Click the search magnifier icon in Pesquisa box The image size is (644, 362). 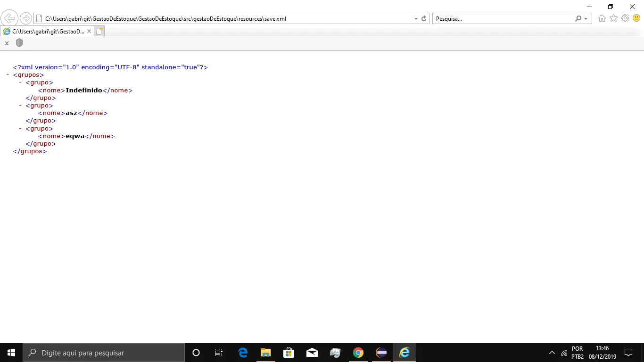pyautogui.click(x=578, y=19)
